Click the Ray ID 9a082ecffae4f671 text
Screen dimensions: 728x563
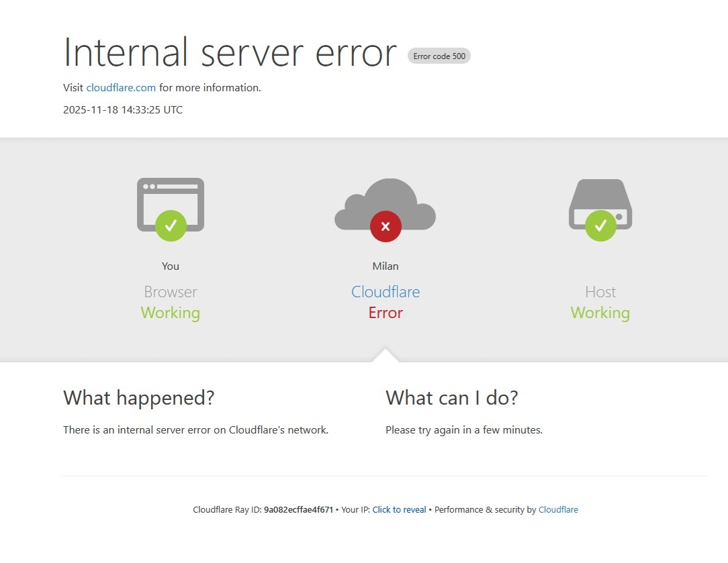pos(298,510)
